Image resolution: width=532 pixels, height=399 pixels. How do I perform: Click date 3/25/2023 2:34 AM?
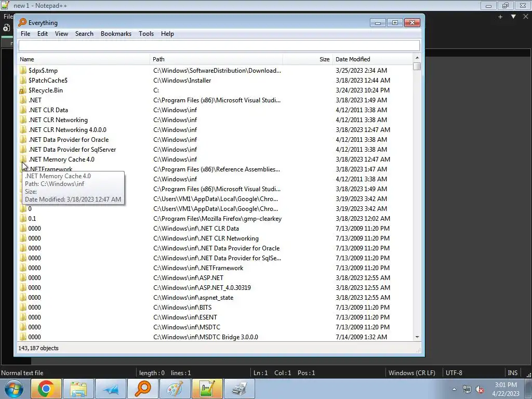point(362,71)
